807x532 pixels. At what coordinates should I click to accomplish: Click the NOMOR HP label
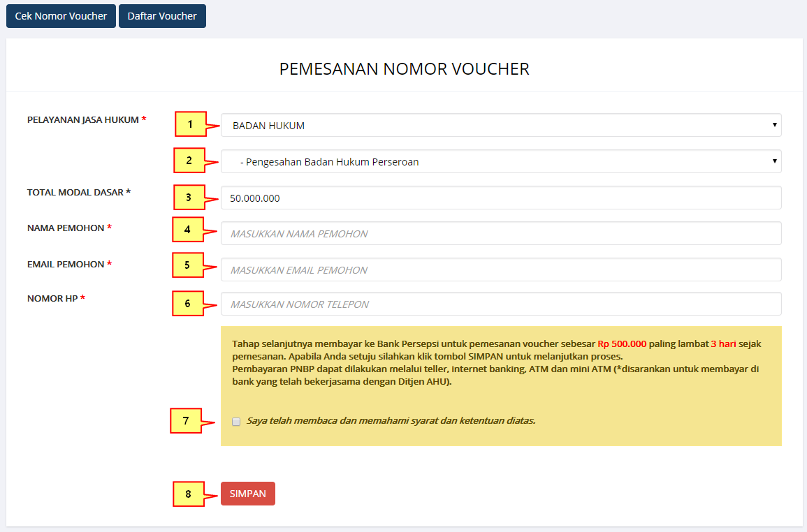click(x=52, y=298)
